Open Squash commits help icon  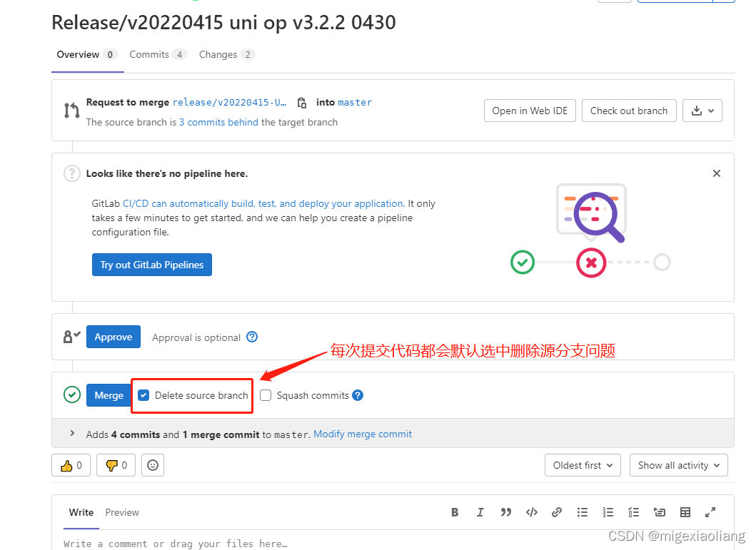[357, 395]
